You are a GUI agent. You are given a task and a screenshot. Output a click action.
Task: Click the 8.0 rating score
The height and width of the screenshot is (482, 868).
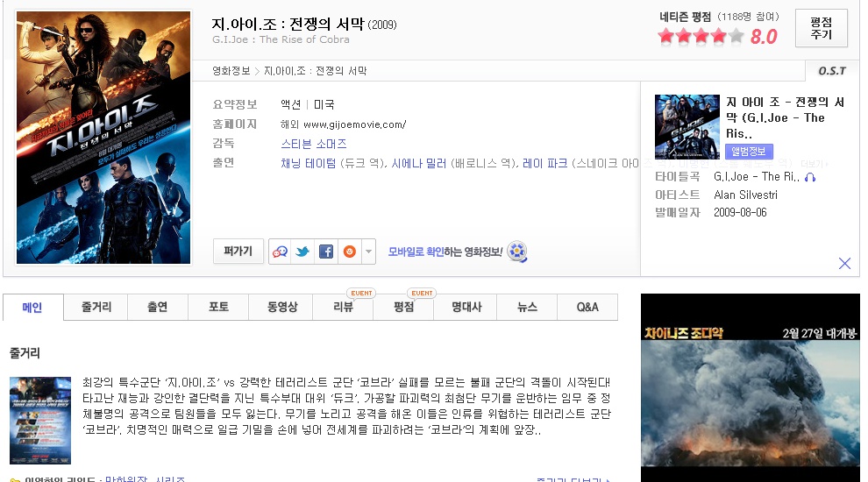tap(764, 37)
